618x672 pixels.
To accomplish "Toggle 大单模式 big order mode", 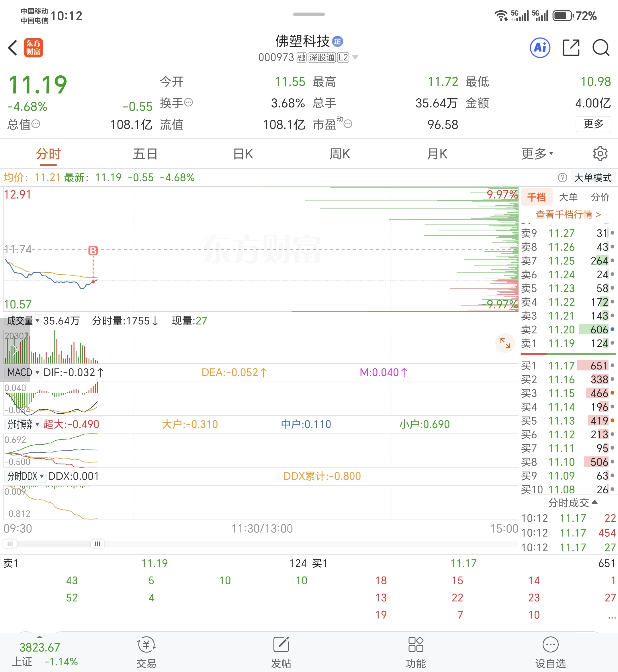I will 592,178.
